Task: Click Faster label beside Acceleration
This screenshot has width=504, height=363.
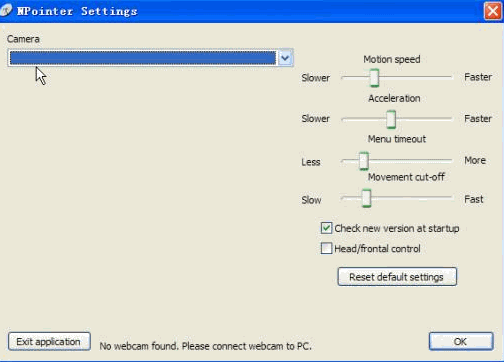Action: pos(478,119)
